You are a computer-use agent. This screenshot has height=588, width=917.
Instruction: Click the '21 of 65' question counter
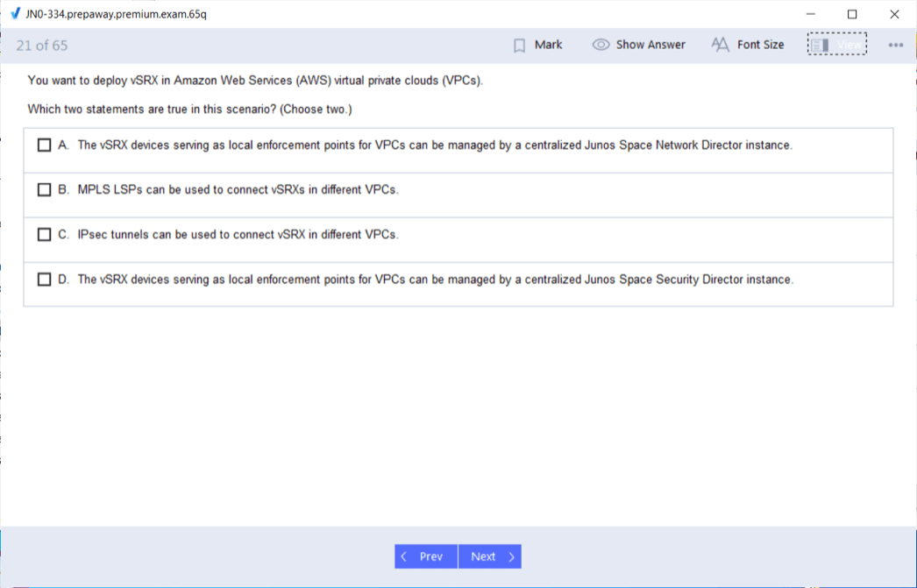click(x=42, y=46)
